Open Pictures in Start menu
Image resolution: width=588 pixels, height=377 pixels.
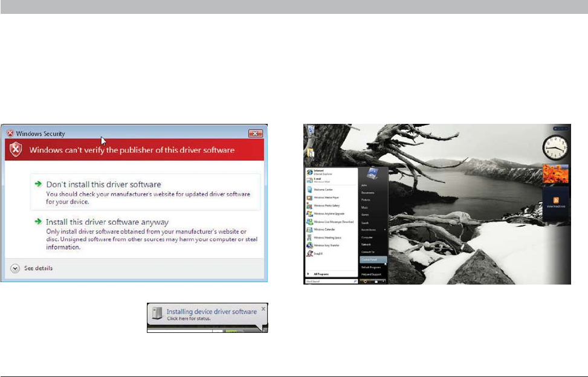click(366, 200)
